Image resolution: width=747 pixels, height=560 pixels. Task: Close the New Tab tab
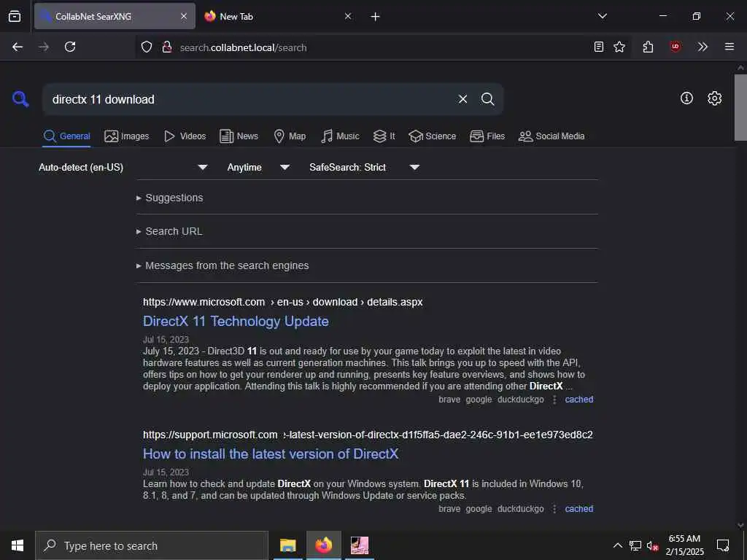click(348, 16)
